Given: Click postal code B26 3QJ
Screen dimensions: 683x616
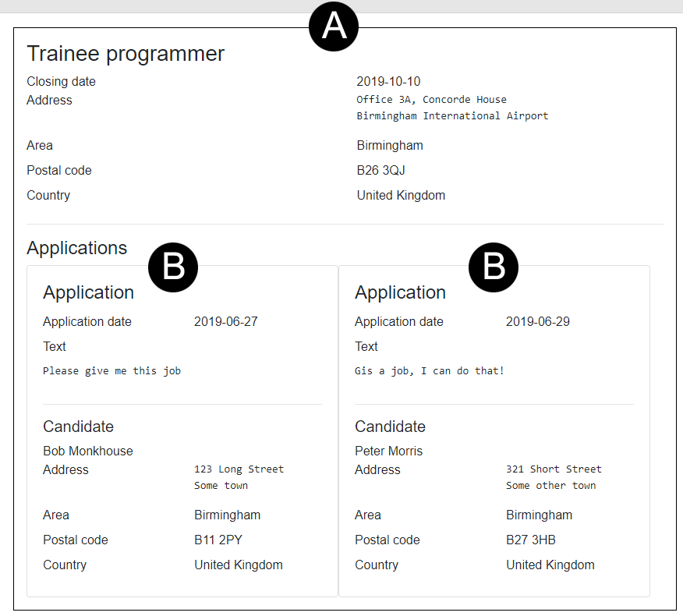Looking at the screenshot, I should point(381,171).
